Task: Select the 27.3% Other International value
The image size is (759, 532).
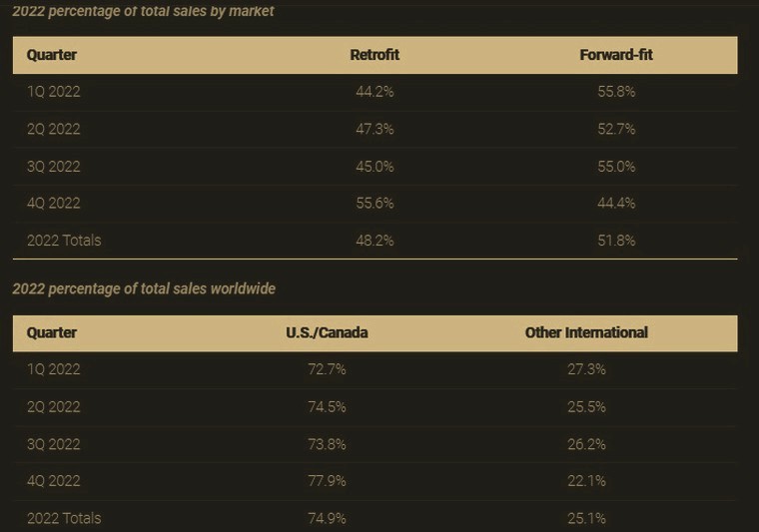Action: tap(586, 369)
